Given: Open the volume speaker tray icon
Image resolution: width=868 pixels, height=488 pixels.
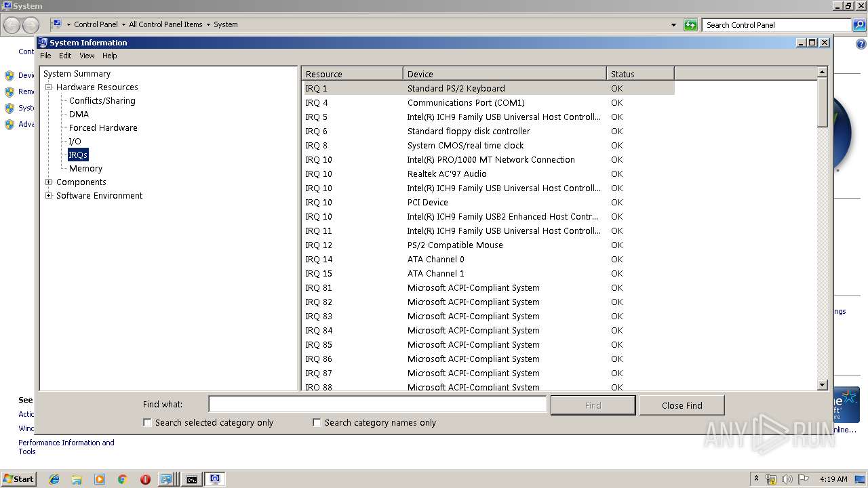Looking at the screenshot, I should 787,479.
